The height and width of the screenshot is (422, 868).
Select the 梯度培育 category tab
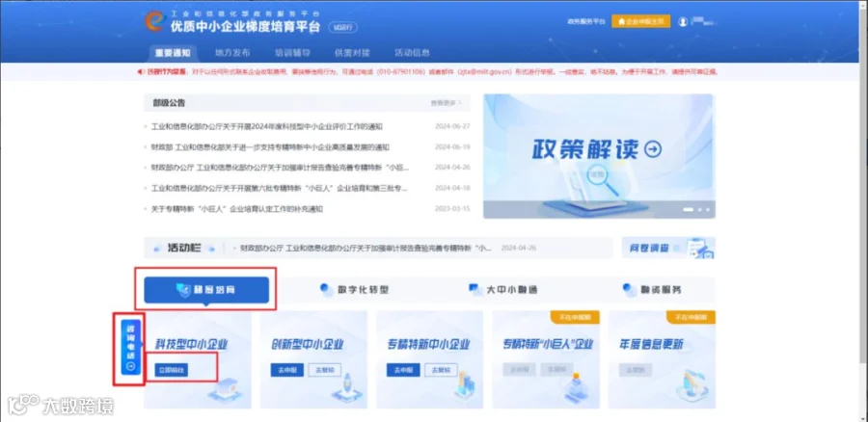pyautogui.click(x=206, y=290)
